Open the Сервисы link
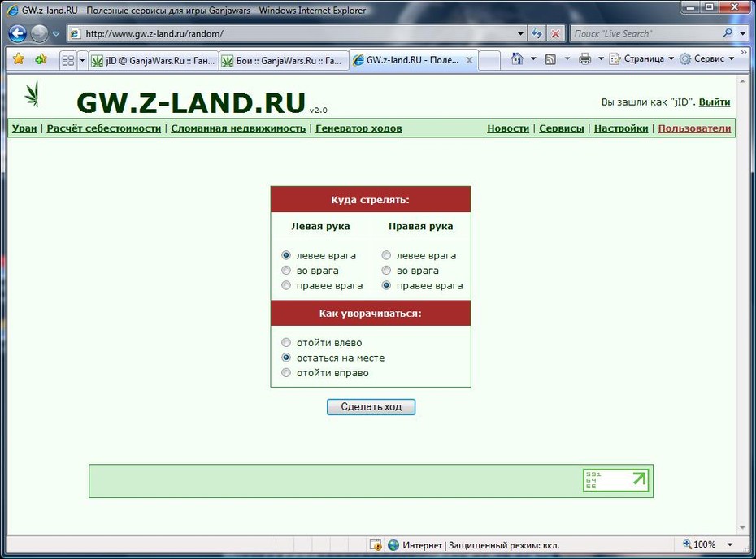This screenshot has width=756, height=559. 562,128
